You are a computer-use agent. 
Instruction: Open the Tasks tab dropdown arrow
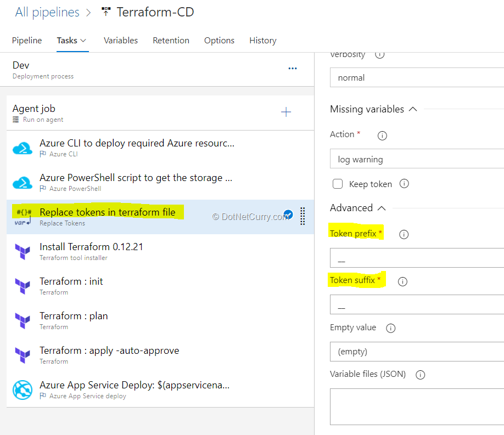(83, 41)
